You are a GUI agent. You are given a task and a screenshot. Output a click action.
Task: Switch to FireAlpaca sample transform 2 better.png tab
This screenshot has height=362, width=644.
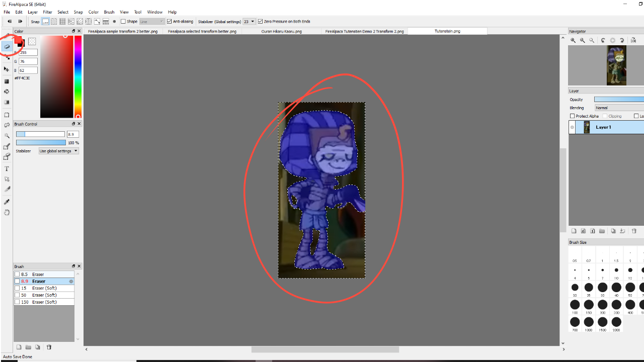tap(123, 31)
